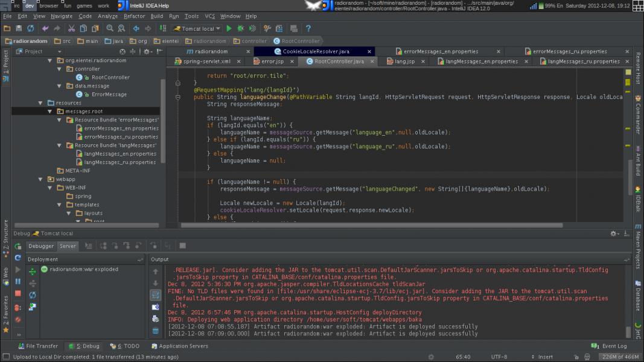Print the console output with the printer icon
The width and height of the screenshot is (644, 362).
(156, 319)
